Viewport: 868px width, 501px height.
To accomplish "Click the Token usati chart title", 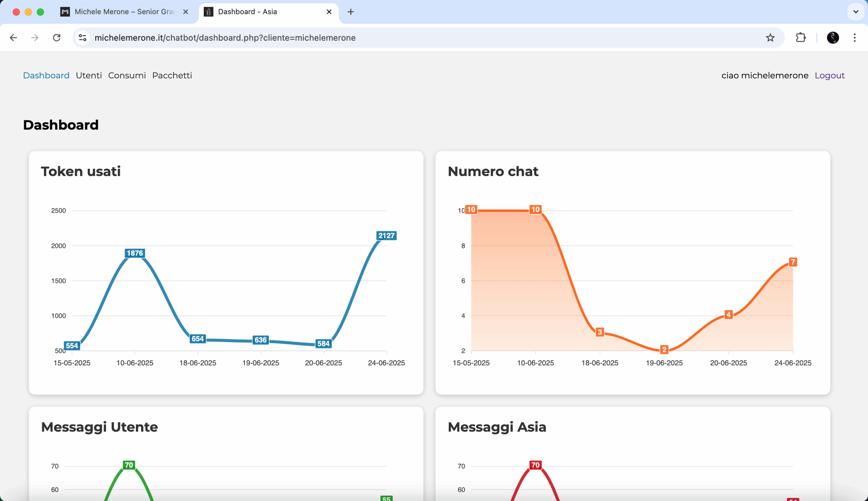I will tap(81, 171).
